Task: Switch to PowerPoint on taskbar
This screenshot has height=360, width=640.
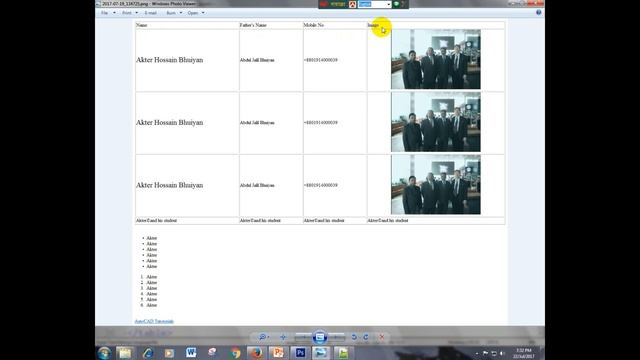Action: tap(278, 353)
